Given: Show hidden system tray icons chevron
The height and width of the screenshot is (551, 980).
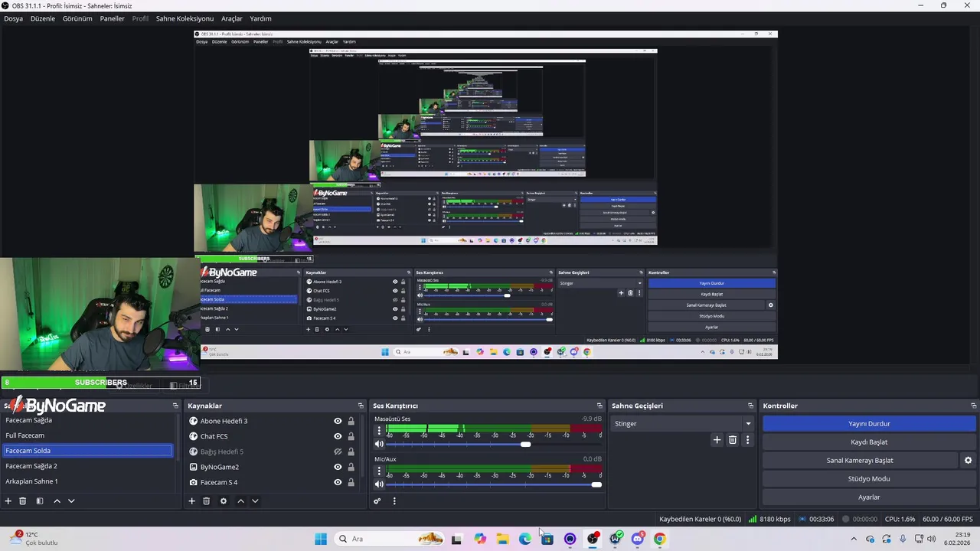Looking at the screenshot, I should click(854, 539).
